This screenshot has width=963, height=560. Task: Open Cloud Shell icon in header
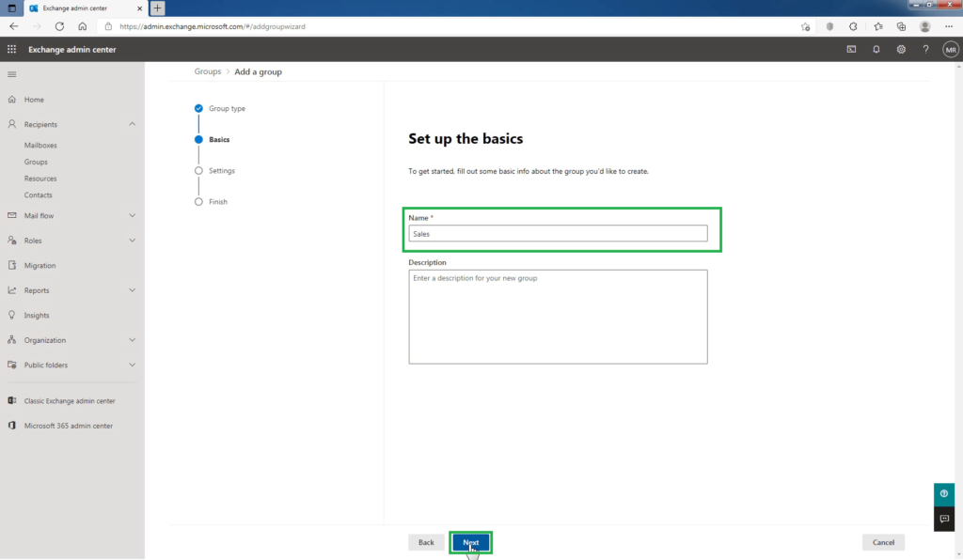click(851, 49)
